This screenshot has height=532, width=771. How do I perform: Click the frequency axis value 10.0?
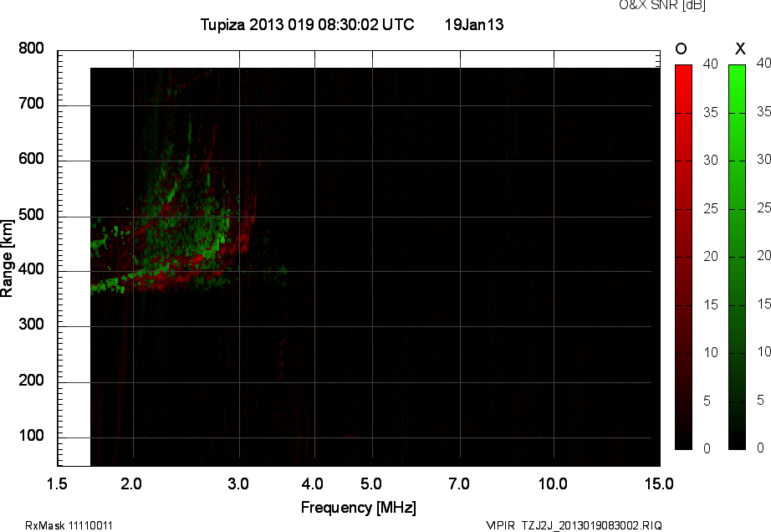click(x=553, y=483)
